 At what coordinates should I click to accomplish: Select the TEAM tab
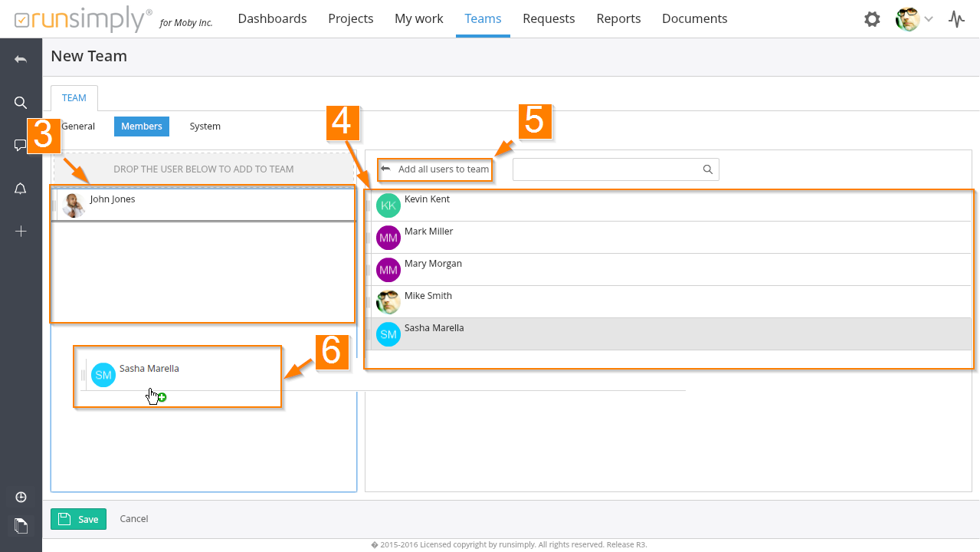[x=74, y=98]
